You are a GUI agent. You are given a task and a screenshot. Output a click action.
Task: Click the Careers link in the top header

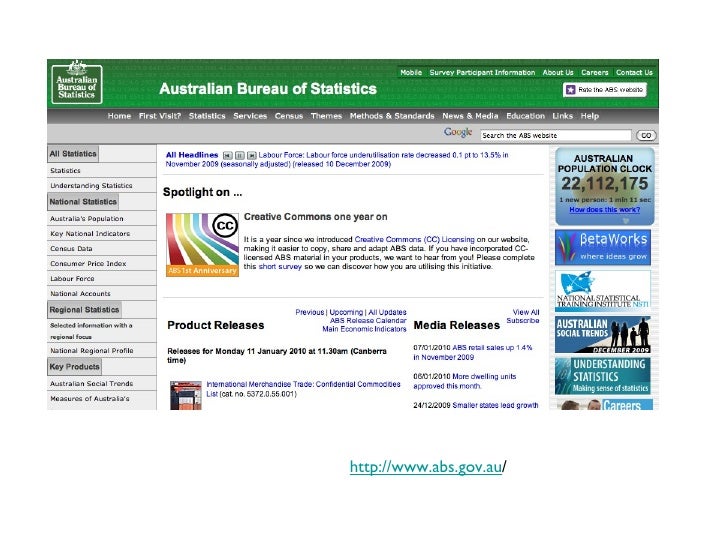coord(594,72)
